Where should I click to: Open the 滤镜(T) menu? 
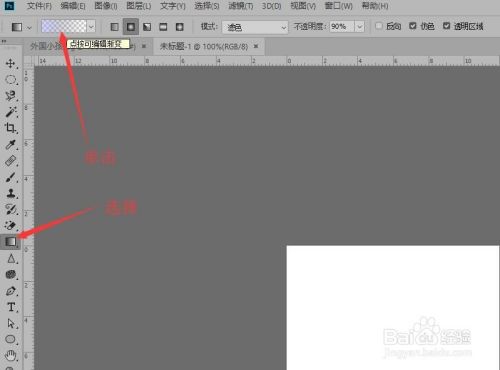click(x=241, y=6)
